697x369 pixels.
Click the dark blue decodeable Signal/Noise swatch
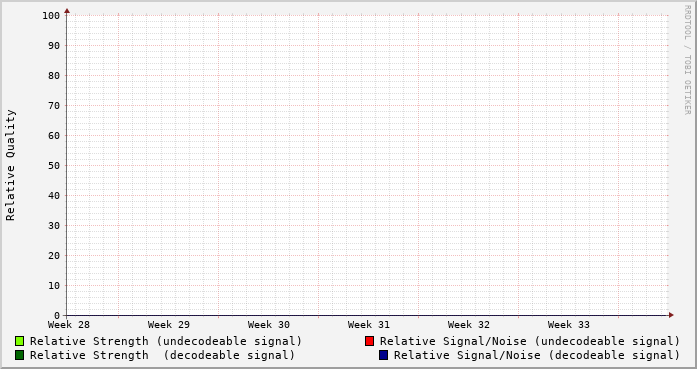(383, 355)
